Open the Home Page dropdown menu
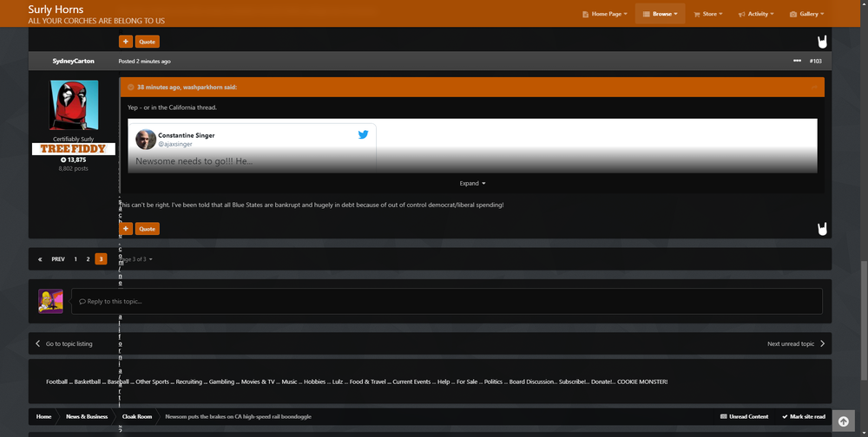 point(604,14)
